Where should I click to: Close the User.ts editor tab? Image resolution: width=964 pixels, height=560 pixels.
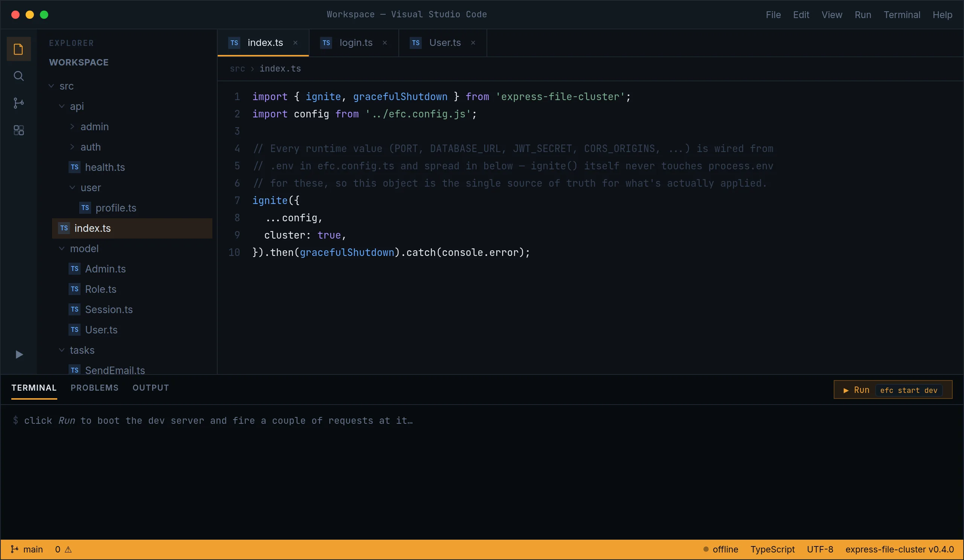pos(473,43)
